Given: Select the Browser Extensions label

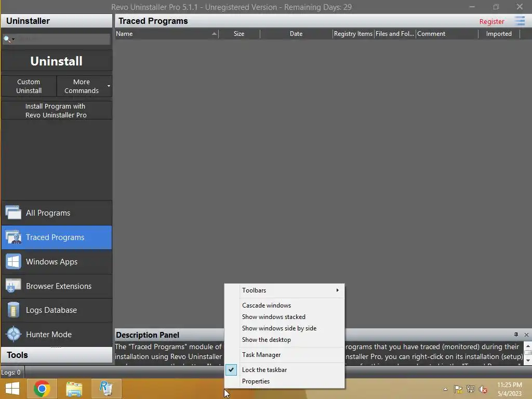Looking at the screenshot, I should (59, 286).
